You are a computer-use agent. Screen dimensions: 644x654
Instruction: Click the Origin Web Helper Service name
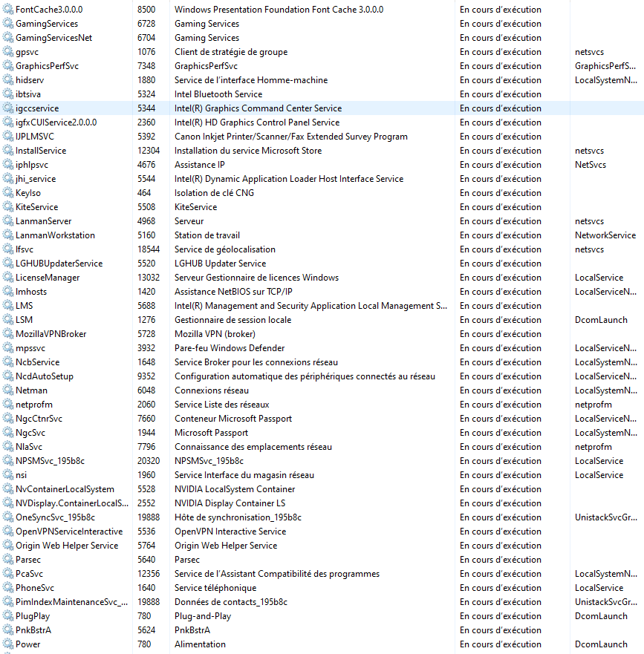67,546
